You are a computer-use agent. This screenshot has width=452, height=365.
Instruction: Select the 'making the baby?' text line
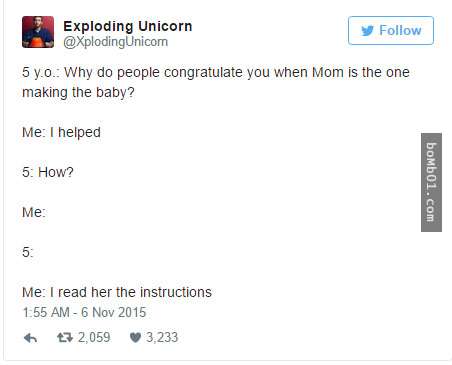coord(78,92)
